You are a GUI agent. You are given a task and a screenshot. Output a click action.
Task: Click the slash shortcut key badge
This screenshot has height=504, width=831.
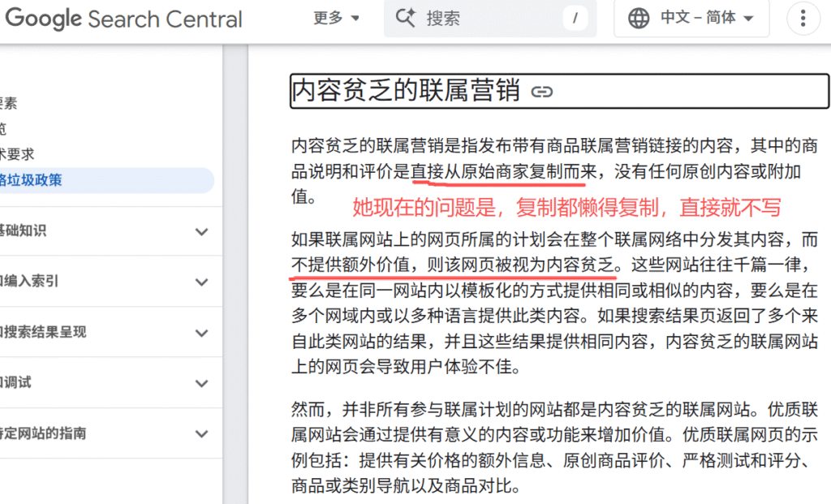coord(575,19)
